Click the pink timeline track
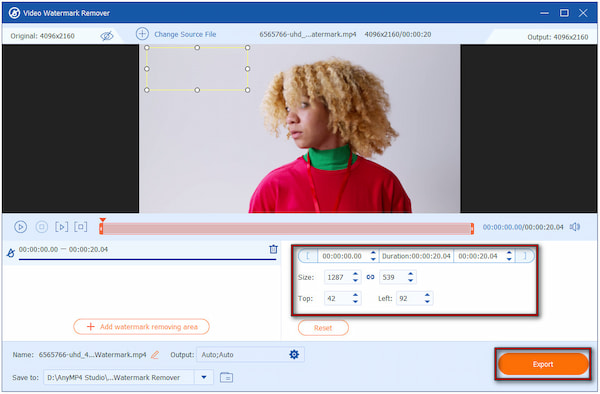600x394 pixels. (x=287, y=229)
